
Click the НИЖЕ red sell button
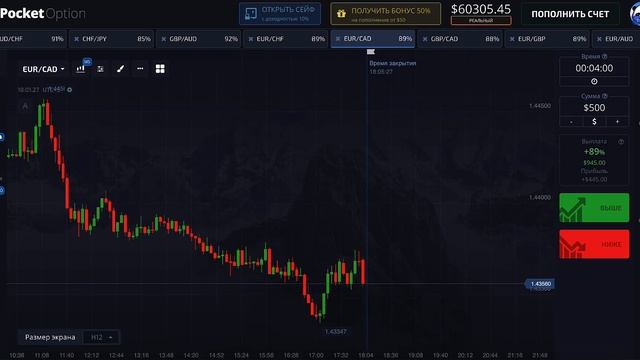(x=594, y=244)
